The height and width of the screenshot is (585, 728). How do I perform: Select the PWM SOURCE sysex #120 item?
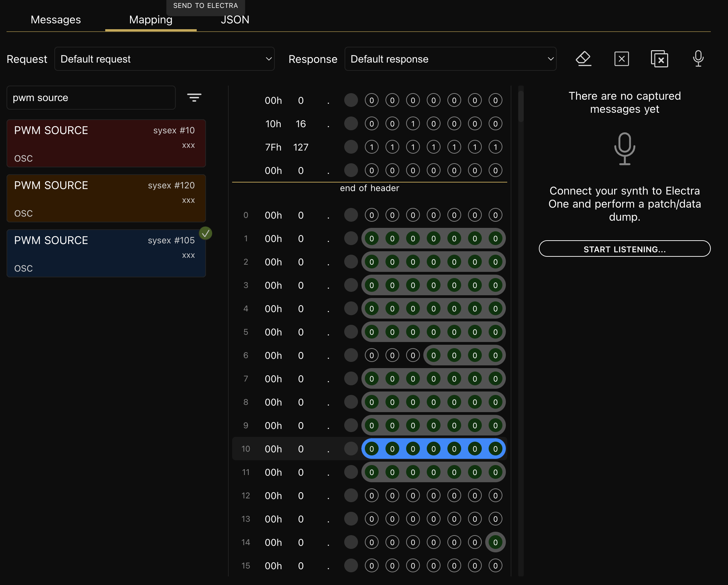point(106,198)
